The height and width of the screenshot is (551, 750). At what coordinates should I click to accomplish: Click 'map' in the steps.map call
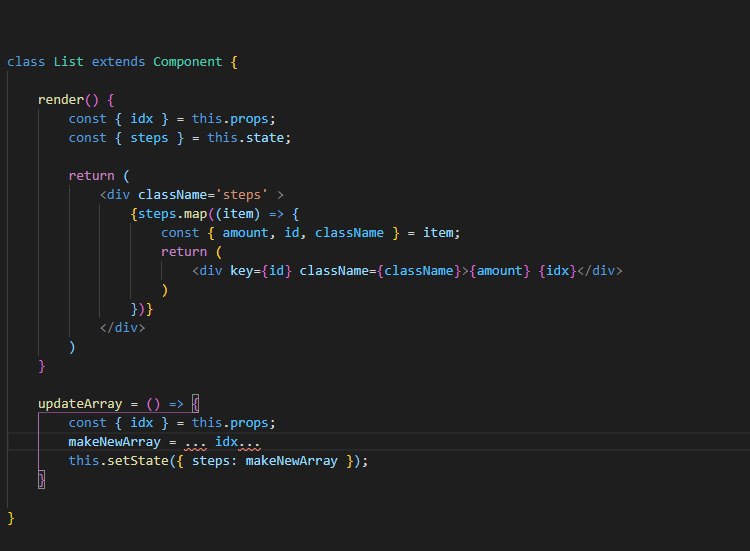[195, 214]
